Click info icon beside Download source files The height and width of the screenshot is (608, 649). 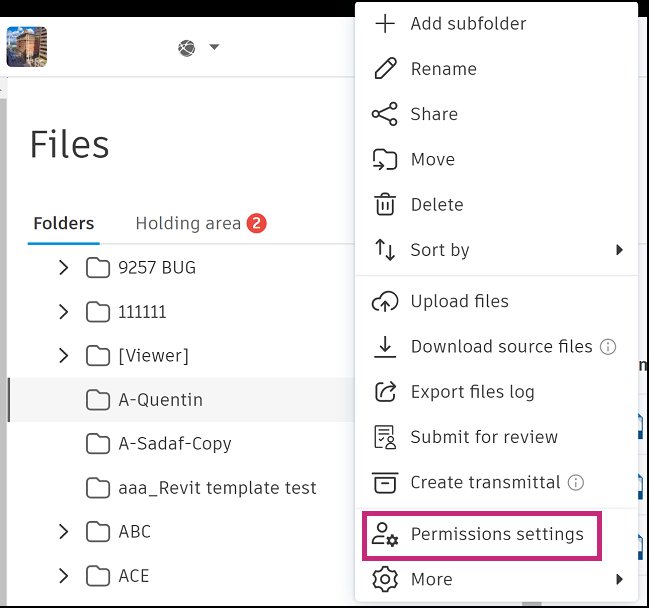(608, 347)
